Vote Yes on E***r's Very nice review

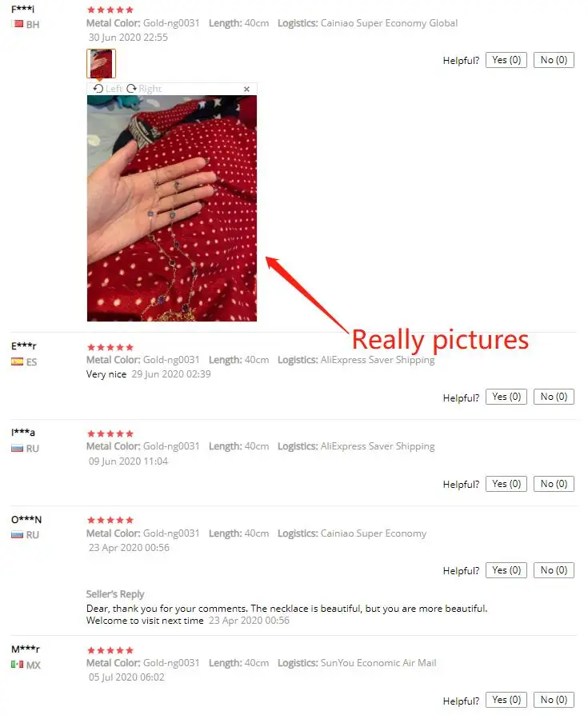pyautogui.click(x=506, y=397)
